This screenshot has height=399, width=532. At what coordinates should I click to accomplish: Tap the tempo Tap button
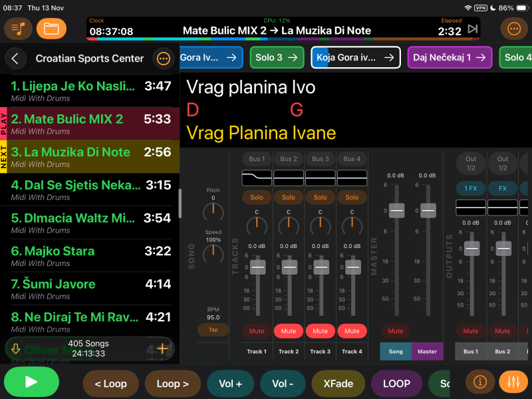click(213, 330)
